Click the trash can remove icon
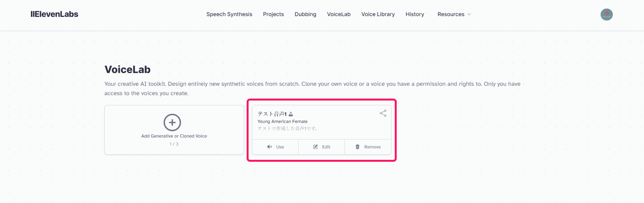The height and width of the screenshot is (203, 644). pyautogui.click(x=357, y=147)
